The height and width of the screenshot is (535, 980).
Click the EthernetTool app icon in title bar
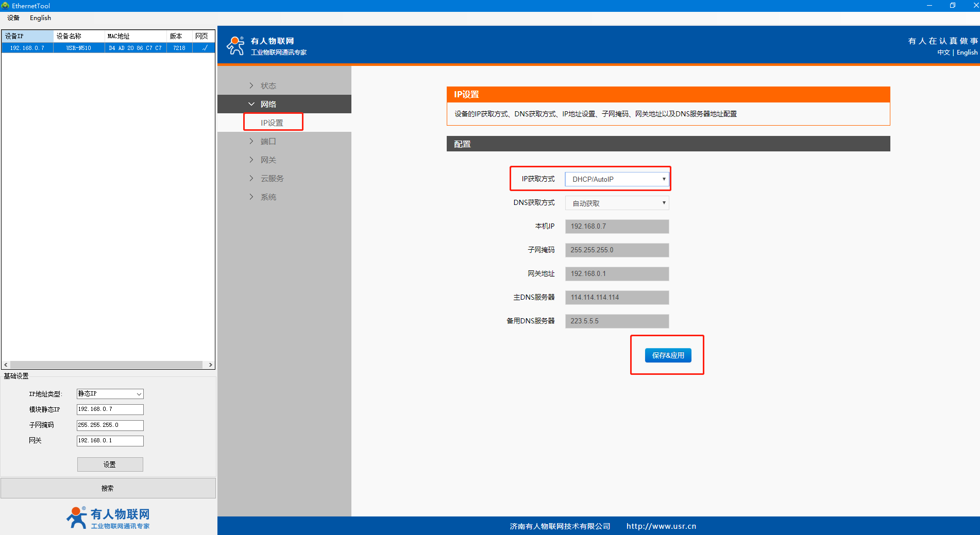coord(6,6)
